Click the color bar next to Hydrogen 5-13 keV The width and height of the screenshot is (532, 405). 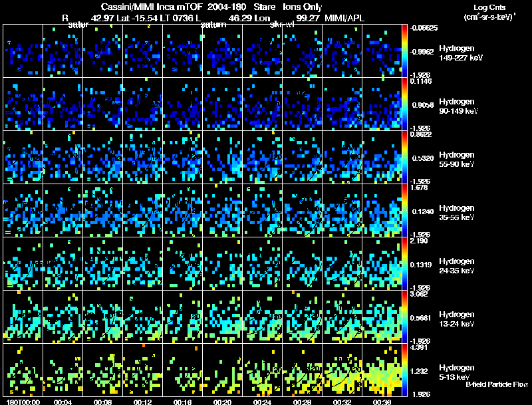pyautogui.click(x=406, y=370)
